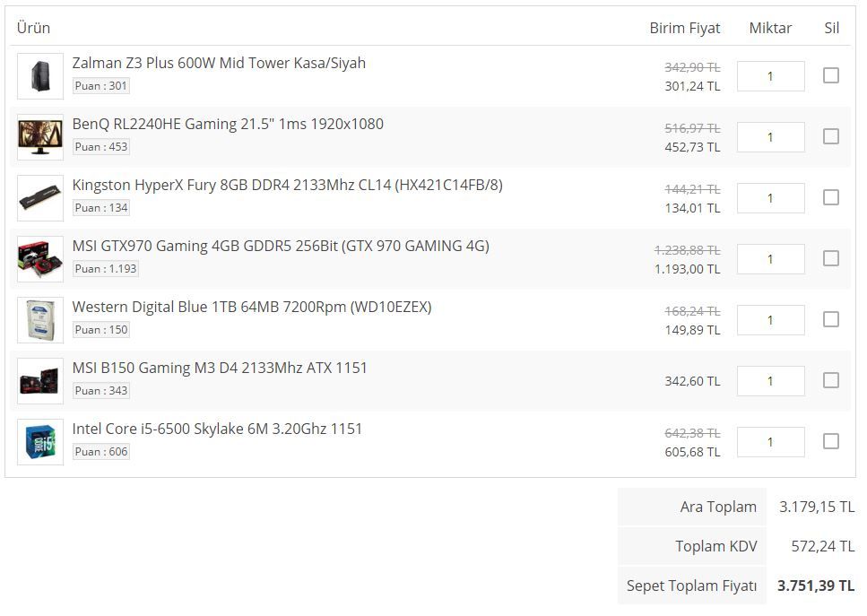Click the 'Puan : 1.193' badge
867x616 pixels.
click(106, 269)
